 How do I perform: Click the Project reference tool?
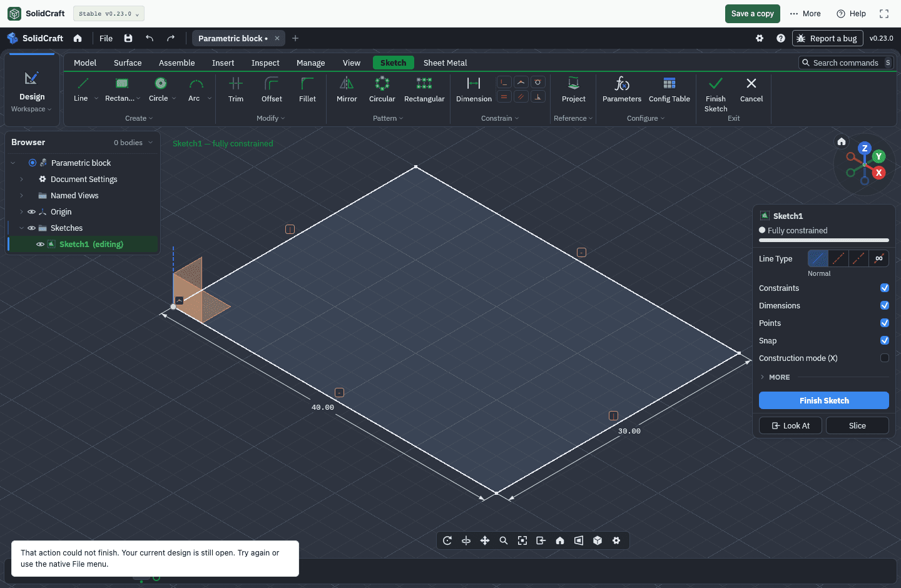(x=573, y=89)
